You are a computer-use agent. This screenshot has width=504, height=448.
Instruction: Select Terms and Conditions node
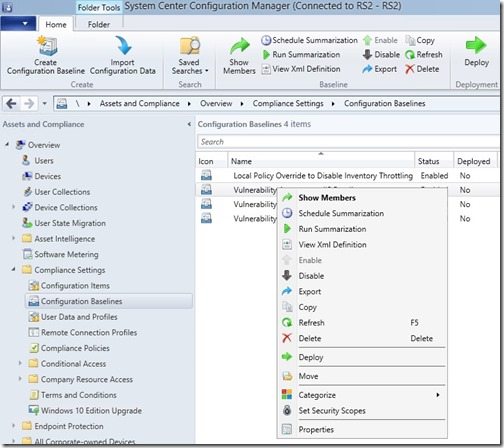tap(79, 395)
